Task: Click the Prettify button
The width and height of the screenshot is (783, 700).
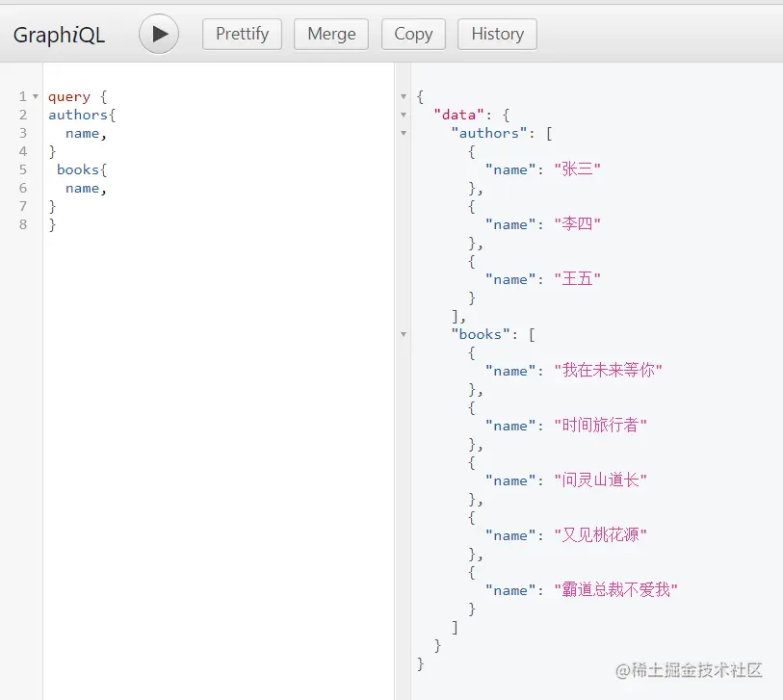Action: click(x=242, y=34)
